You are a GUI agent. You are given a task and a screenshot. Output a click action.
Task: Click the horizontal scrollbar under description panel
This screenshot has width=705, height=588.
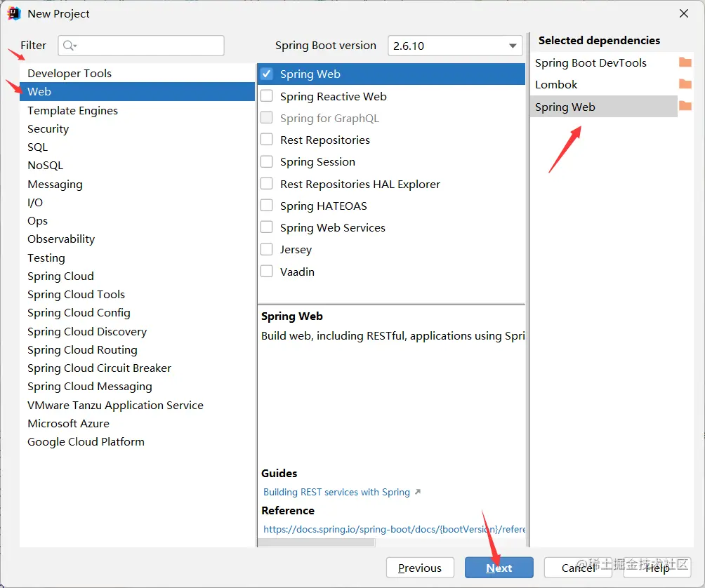(317, 542)
